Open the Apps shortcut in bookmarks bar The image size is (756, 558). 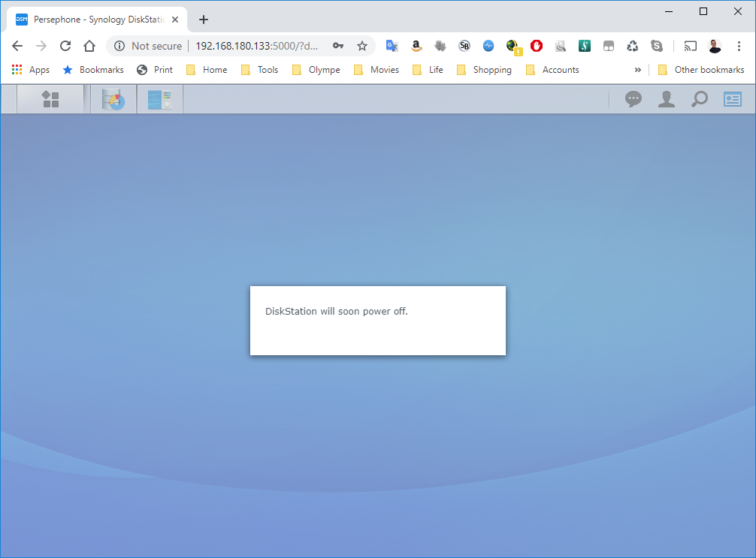pos(30,70)
